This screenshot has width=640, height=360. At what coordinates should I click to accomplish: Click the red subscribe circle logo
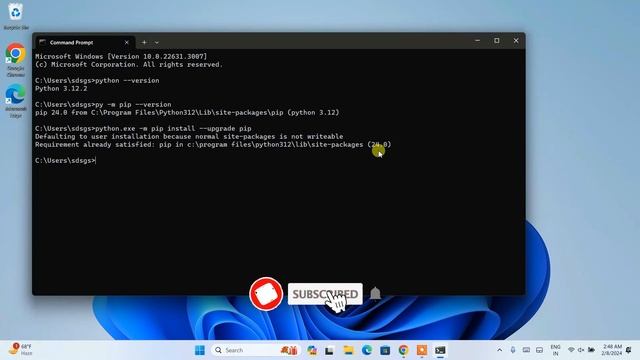coord(266,294)
